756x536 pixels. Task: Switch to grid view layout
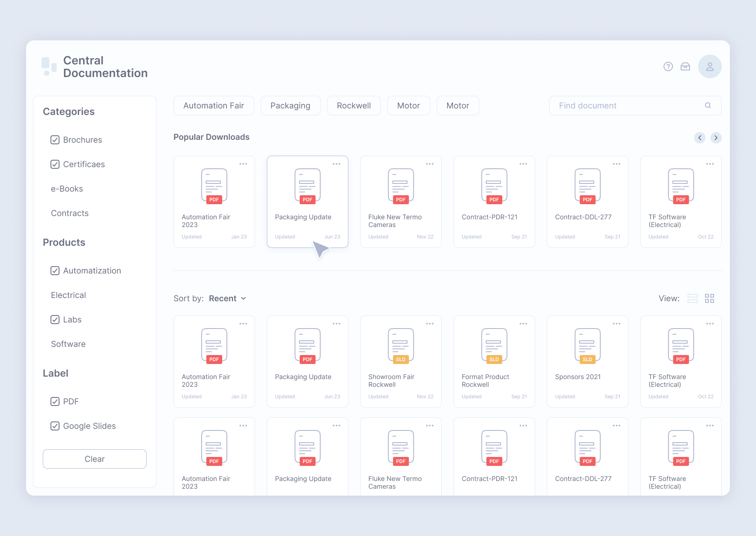point(710,298)
